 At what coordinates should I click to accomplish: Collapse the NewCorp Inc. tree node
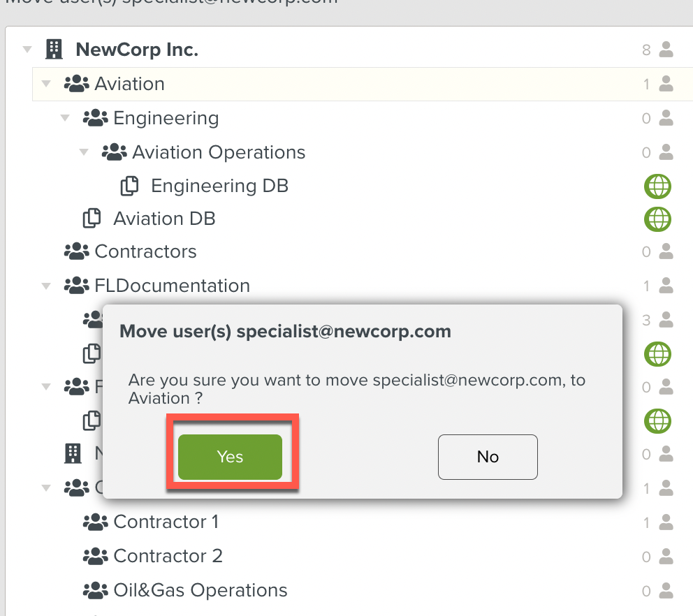27,49
